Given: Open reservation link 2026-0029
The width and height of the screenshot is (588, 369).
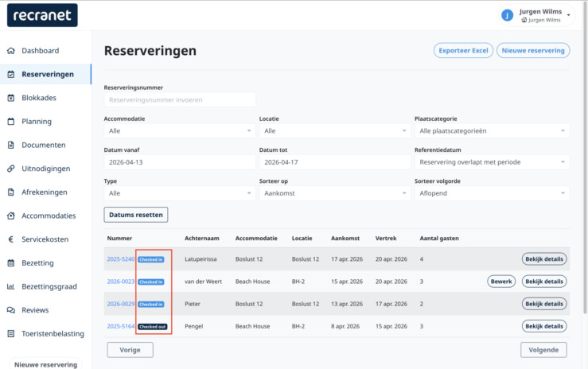Looking at the screenshot, I should tap(120, 304).
